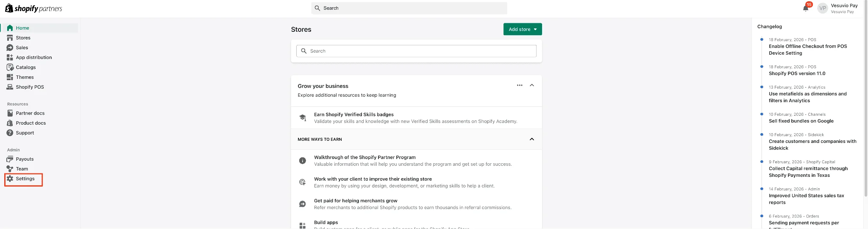This screenshot has width=868, height=229.
Task: Click the Stores search field
Action: click(416, 51)
